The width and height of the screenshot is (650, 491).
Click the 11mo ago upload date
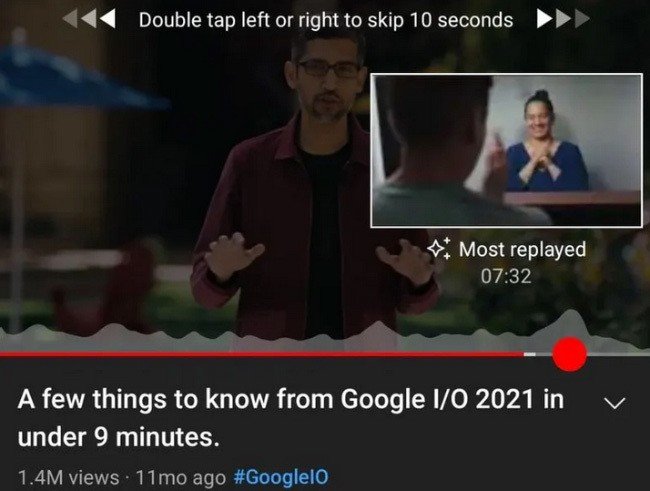[180, 477]
